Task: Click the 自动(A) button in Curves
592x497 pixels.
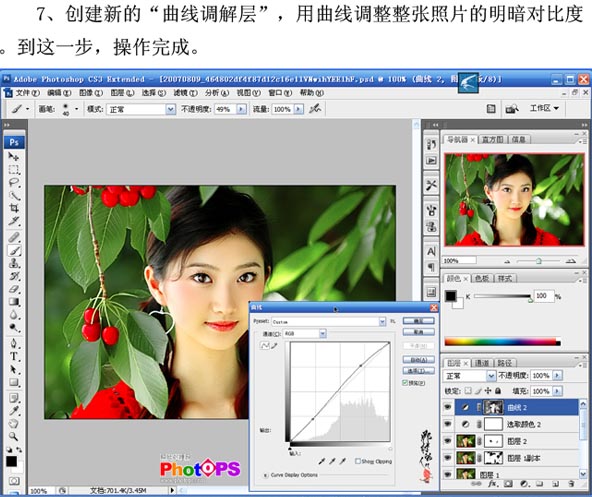Action: pos(418,360)
